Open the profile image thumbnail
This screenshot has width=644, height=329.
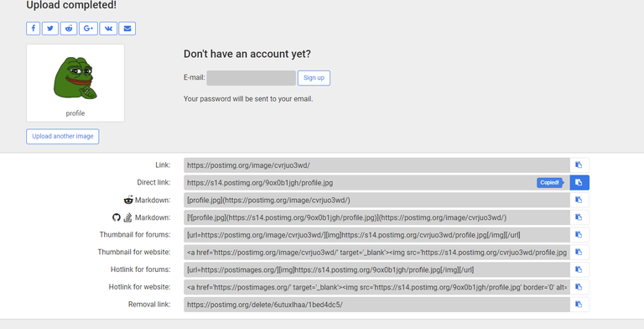[x=75, y=78]
